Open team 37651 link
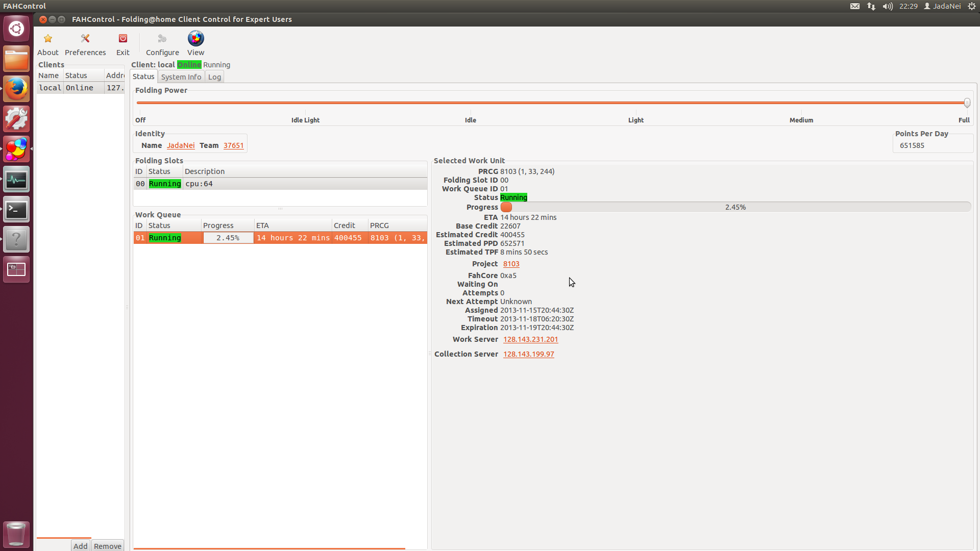The width and height of the screenshot is (980, 551). [x=233, y=145]
